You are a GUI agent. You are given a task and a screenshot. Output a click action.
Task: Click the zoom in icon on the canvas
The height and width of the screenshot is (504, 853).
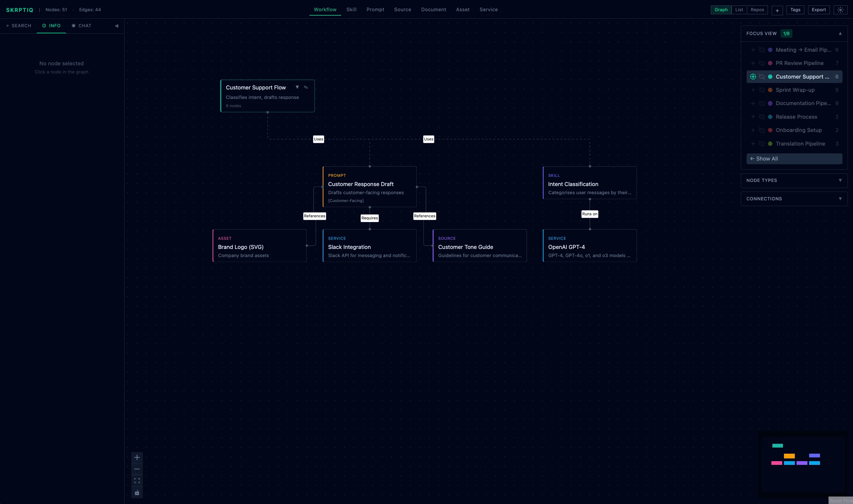pos(137,457)
